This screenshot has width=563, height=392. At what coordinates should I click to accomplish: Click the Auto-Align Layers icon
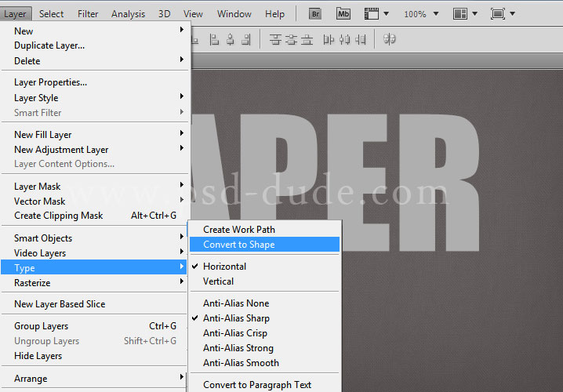pyautogui.click(x=389, y=39)
